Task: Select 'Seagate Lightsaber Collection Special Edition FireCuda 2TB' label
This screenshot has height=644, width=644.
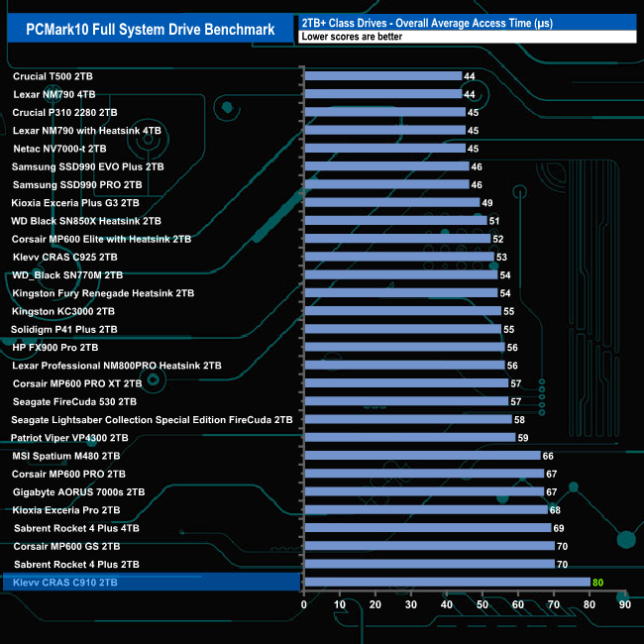Action: (152, 420)
